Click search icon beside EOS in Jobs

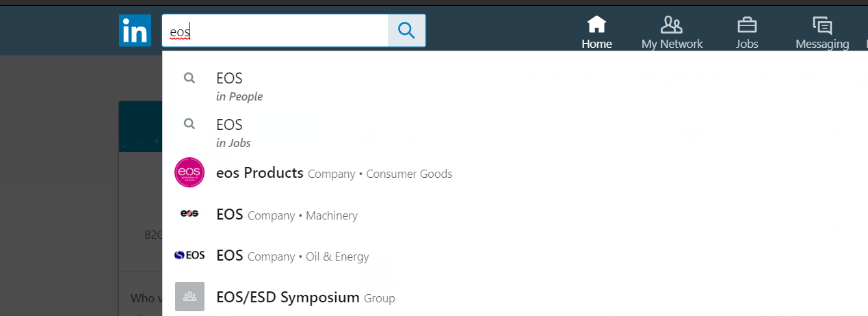click(189, 124)
